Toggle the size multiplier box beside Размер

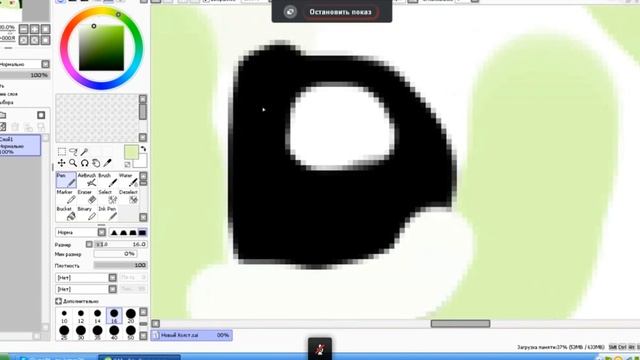click(x=89, y=244)
